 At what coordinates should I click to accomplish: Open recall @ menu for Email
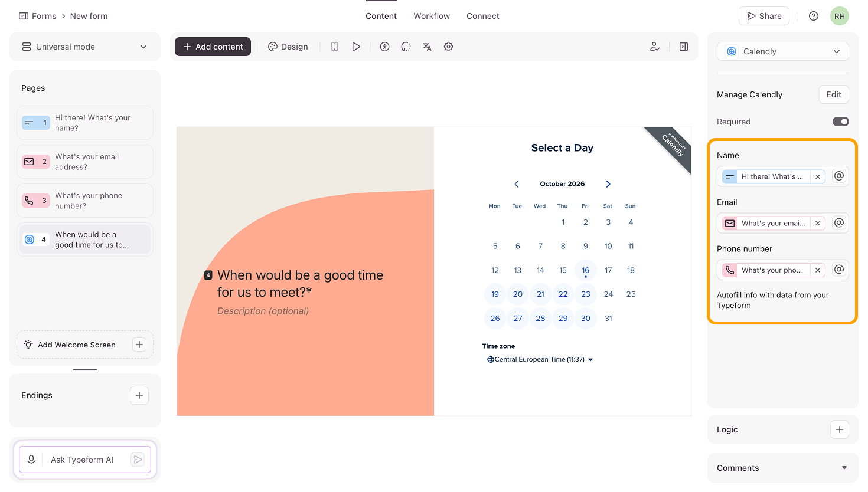click(839, 223)
